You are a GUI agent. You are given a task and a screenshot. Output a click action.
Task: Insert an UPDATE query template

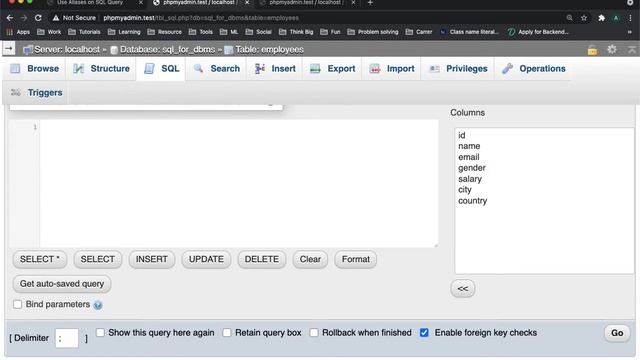point(206,259)
